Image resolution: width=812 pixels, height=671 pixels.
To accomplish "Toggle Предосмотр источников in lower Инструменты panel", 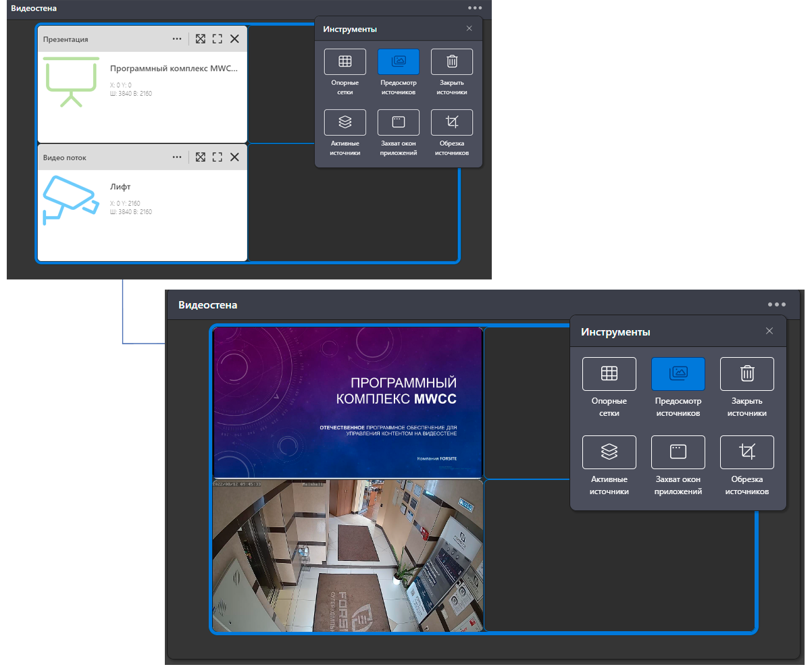I will pyautogui.click(x=678, y=373).
